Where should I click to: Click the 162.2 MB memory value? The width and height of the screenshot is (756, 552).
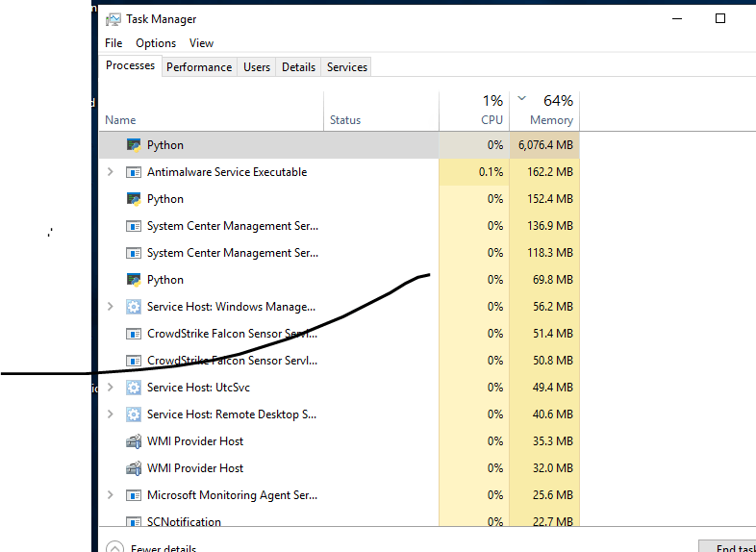(x=550, y=172)
